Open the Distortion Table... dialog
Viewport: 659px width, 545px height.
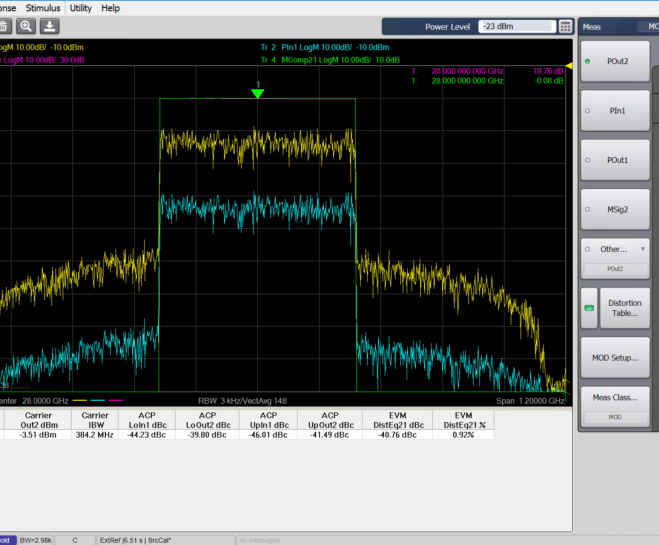[625, 308]
